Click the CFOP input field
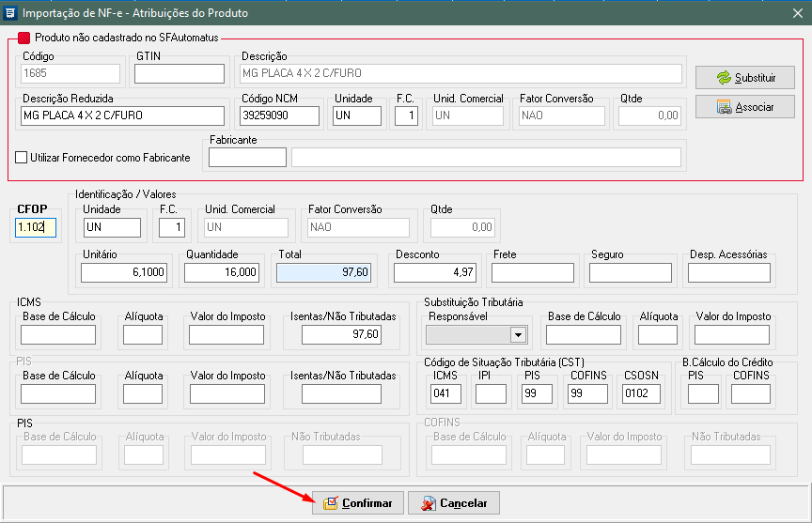The width and height of the screenshot is (812, 523). 37,227
